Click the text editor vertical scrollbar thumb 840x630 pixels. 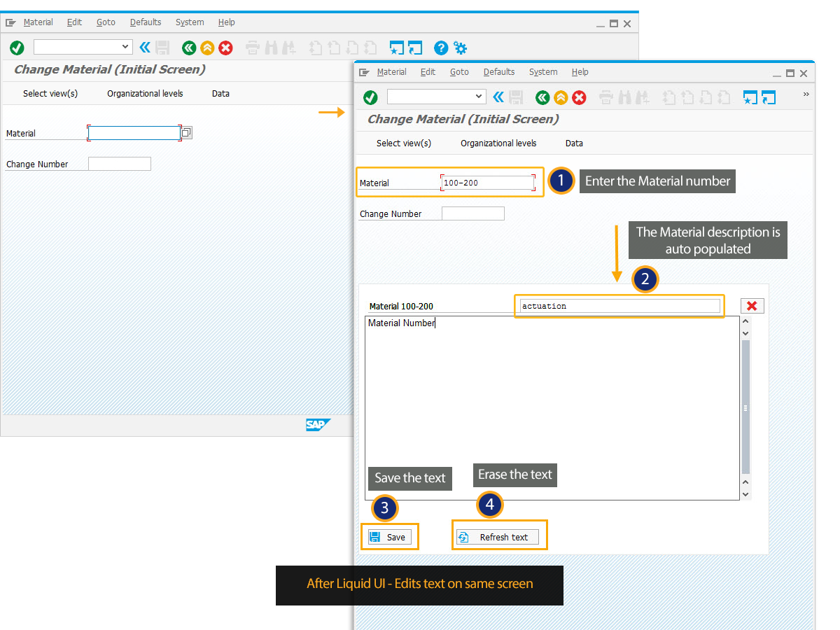pos(745,407)
